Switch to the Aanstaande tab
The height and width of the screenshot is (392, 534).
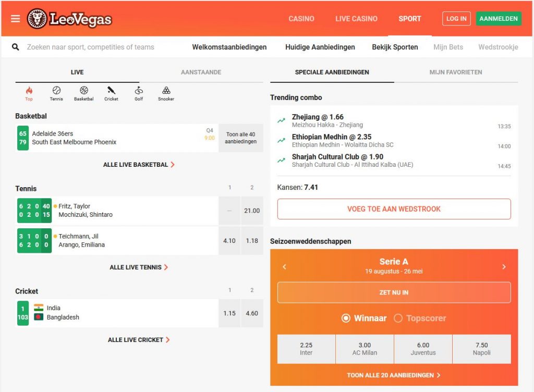click(x=201, y=72)
